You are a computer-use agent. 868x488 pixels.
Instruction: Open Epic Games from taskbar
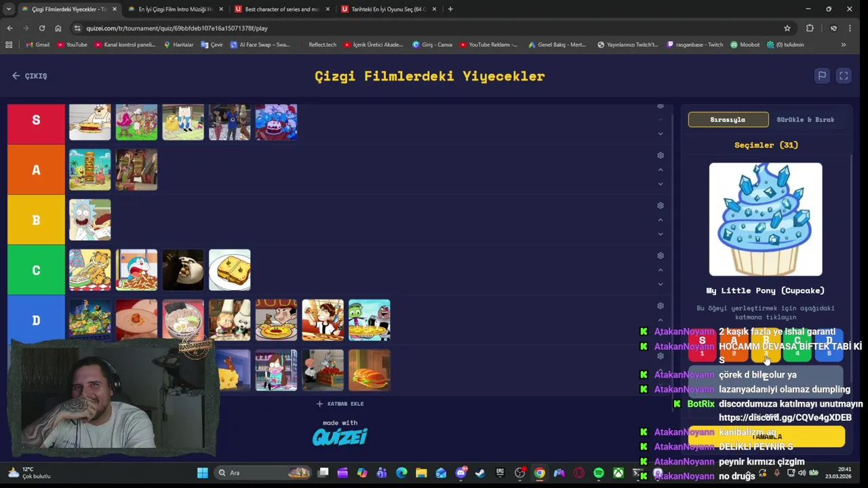[x=500, y=472]
